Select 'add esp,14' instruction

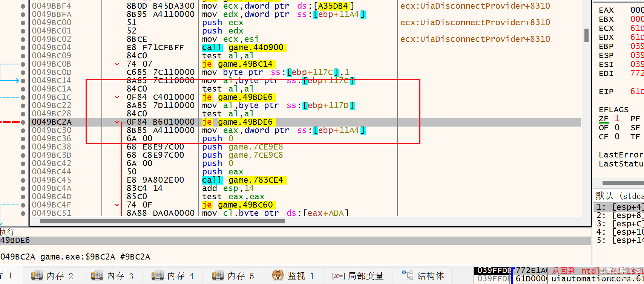pyautogui.click(x=228, y=188)
